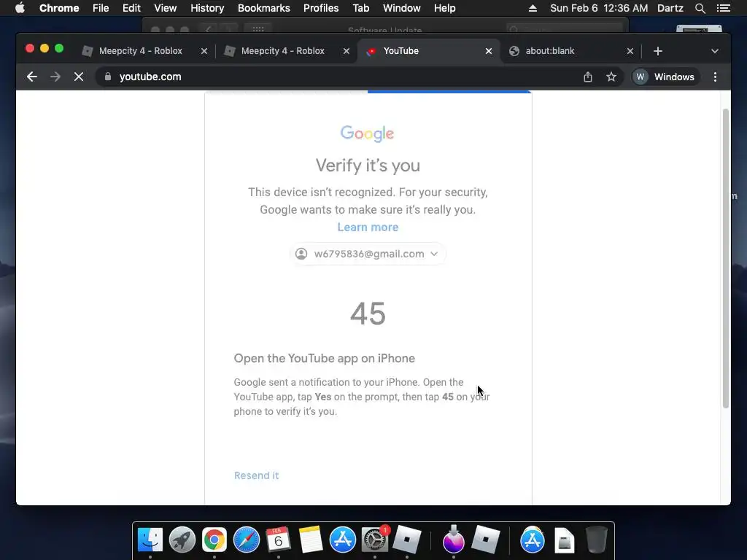Click the page vertical scrollbar
The height and width of the screenshot is (560, 747).
tap(726, 258)
